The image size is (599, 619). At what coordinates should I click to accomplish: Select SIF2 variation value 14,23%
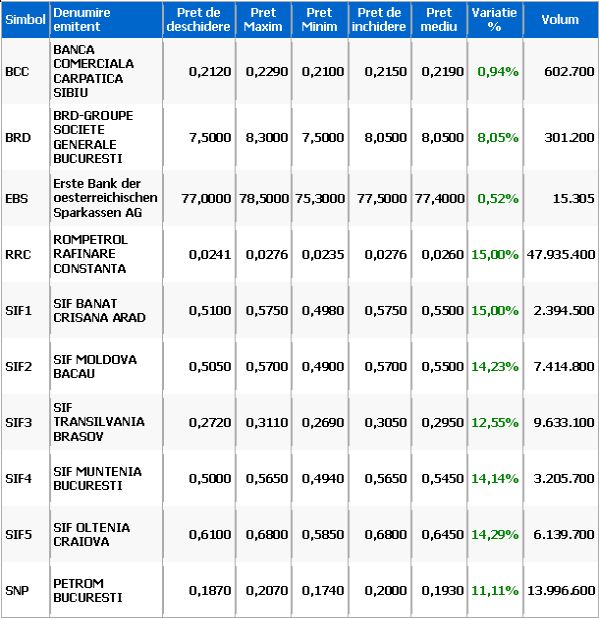point(495,367)
